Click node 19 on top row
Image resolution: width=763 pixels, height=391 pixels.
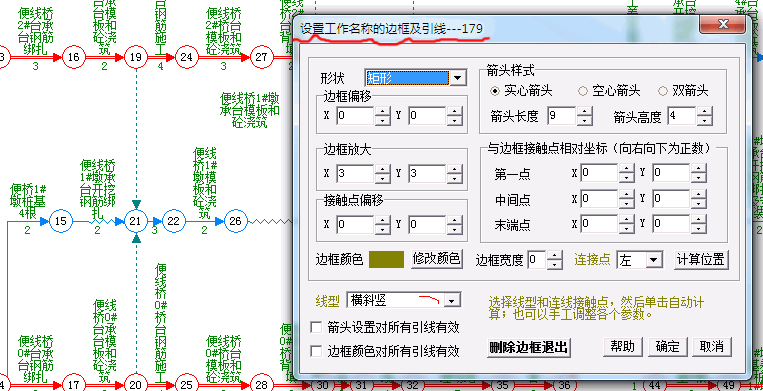pyautogui.click(x=136, y=57)
